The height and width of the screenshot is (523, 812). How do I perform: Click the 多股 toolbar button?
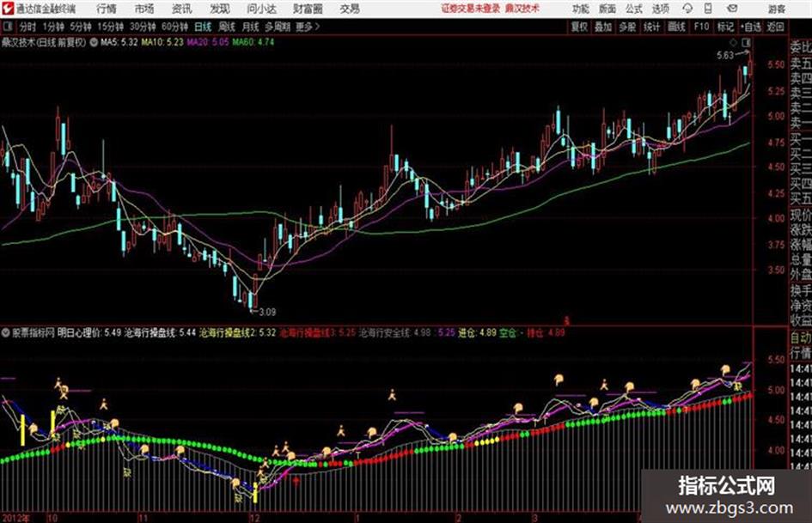[627, 27]
